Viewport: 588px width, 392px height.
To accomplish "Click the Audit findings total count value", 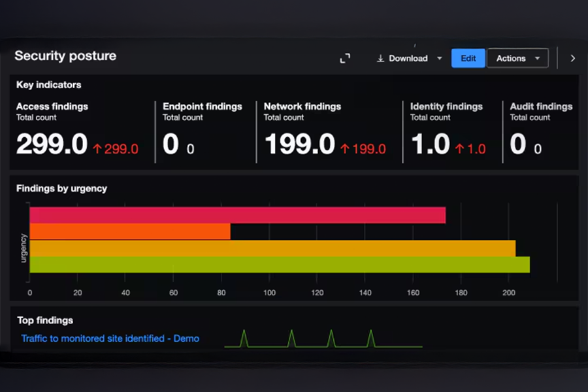I will click(518, 144).
